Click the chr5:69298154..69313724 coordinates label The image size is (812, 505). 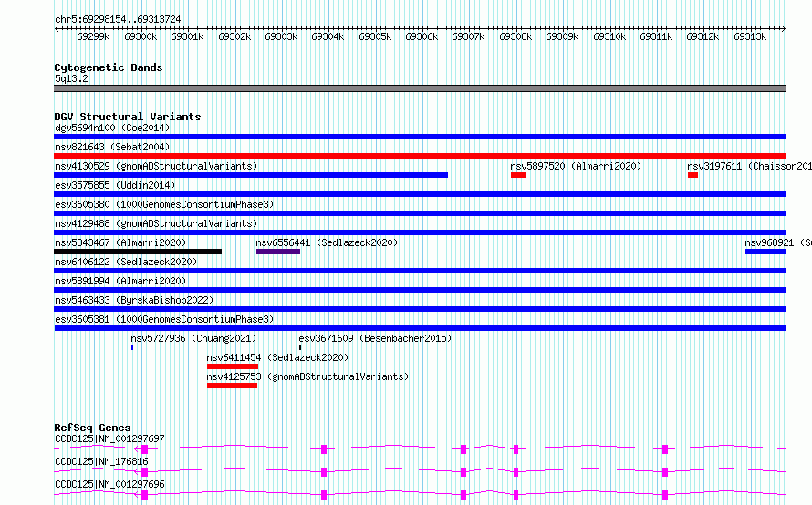coord(118,20)
